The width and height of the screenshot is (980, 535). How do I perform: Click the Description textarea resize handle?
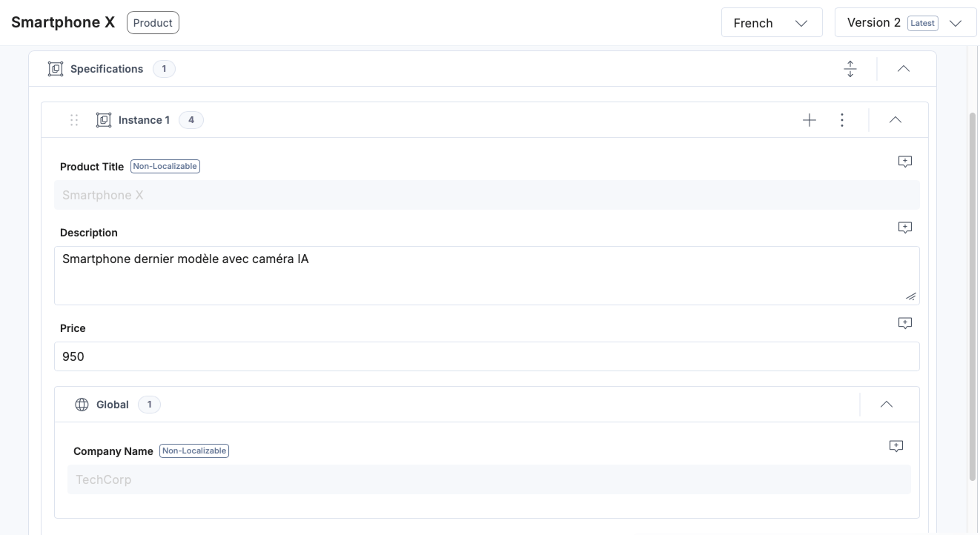point(911,297)
